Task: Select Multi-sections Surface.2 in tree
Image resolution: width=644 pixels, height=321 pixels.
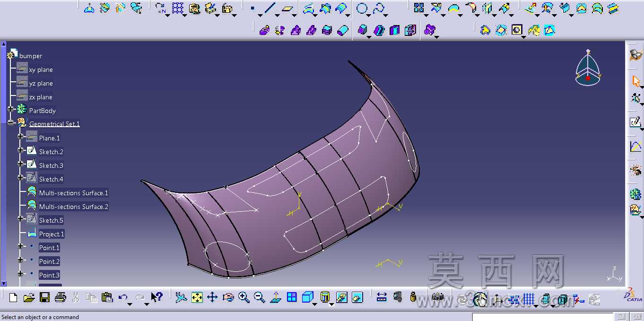Action: point(73,207)
